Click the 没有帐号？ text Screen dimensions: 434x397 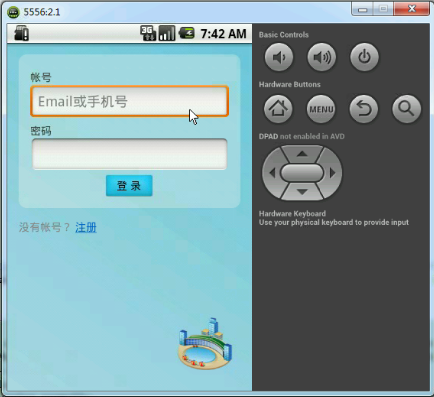pyautogui.click(x=44, y=228)
